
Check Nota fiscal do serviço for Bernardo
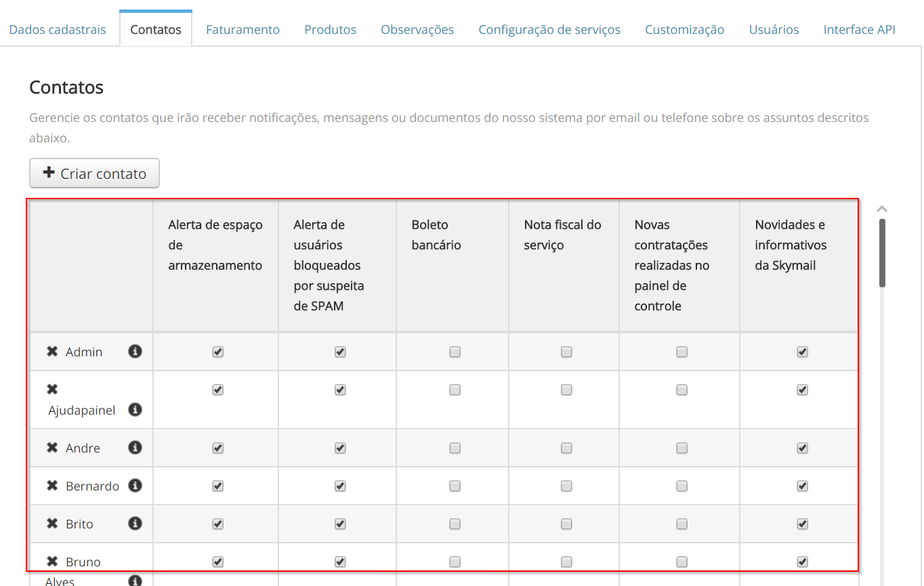[x=566, y=486]
